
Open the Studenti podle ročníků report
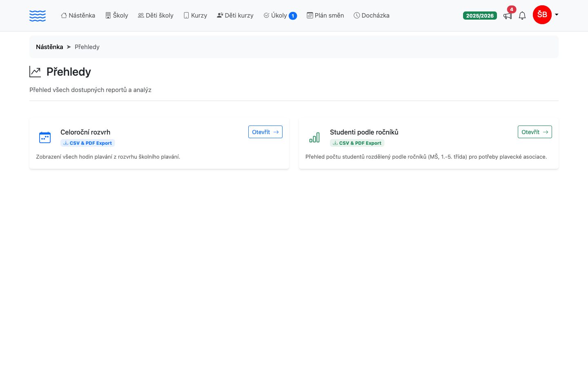535,132
